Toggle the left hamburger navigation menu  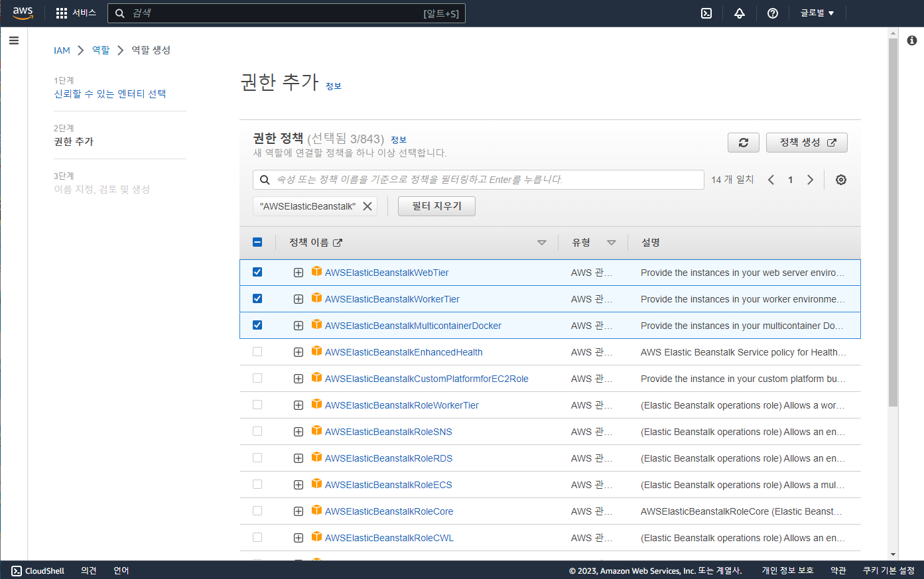[x=14, y=40]
